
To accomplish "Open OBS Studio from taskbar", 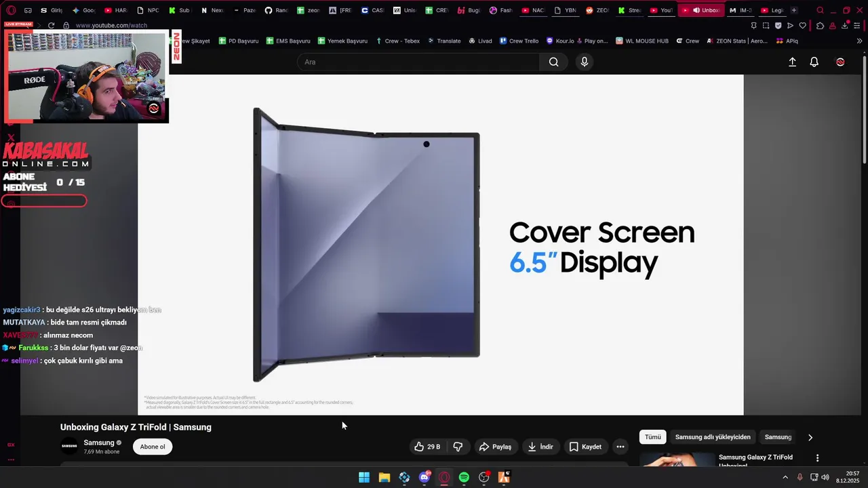I will click(484, 477).
